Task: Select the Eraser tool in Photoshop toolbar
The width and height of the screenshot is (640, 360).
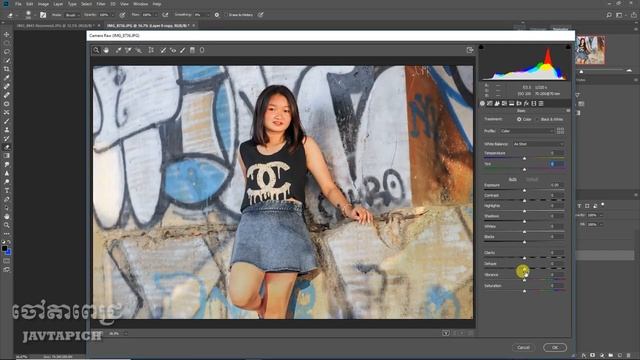Action: point(7,147)
